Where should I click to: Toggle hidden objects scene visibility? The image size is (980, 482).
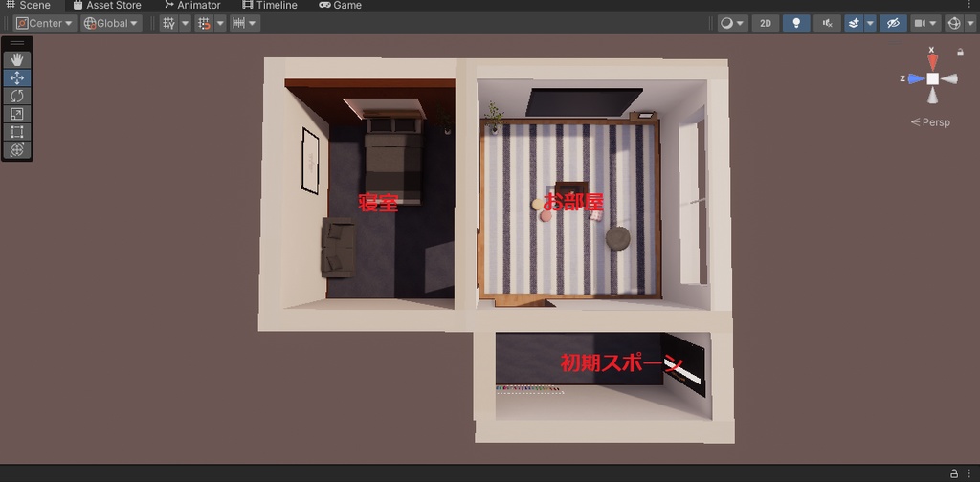coord(893,23)
